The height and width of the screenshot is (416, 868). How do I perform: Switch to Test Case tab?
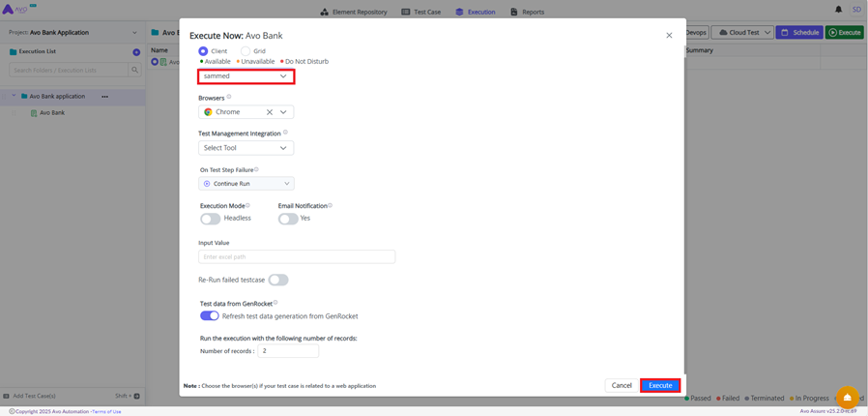[x=420, y=12]
